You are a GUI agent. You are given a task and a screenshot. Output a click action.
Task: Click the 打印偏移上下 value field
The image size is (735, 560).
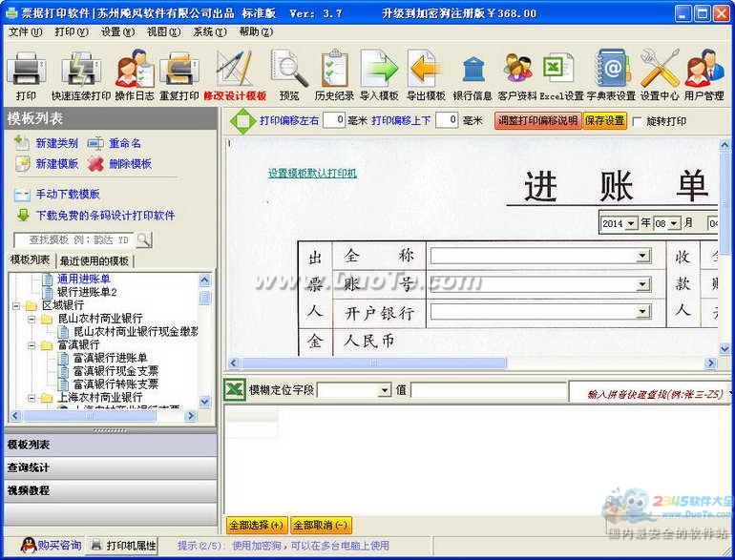click(447, 120)
